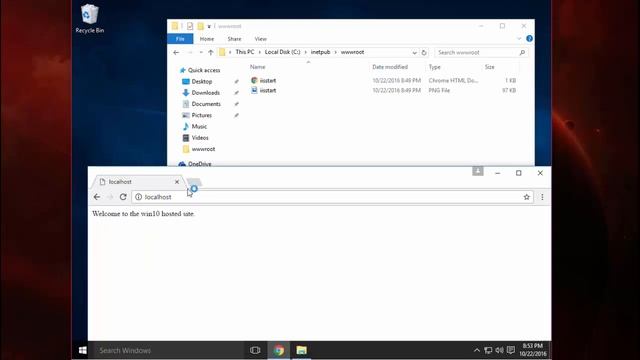The height and width of the screenshot is (360, 640).
Task: Open wwwroot shortcut in navigation pane
Action: pyautogui.click(x=203, y=149)
